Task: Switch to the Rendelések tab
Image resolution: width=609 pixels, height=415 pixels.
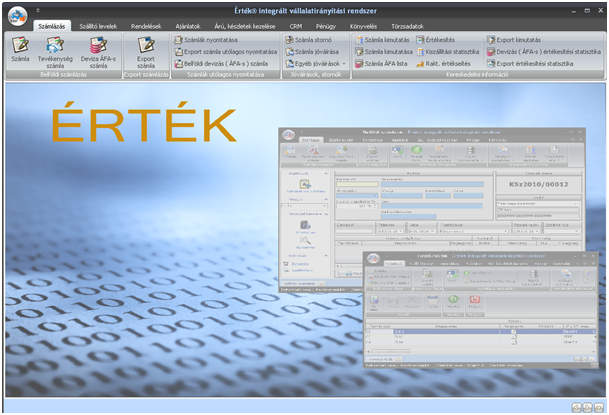Action: pos(146,26)
